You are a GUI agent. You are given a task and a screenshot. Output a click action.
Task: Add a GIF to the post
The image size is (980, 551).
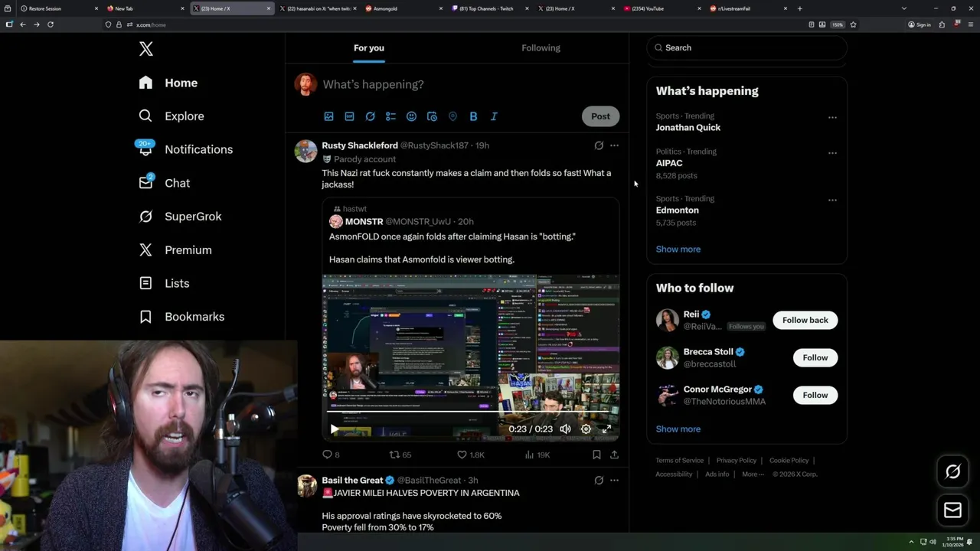[x=349, y=116]
